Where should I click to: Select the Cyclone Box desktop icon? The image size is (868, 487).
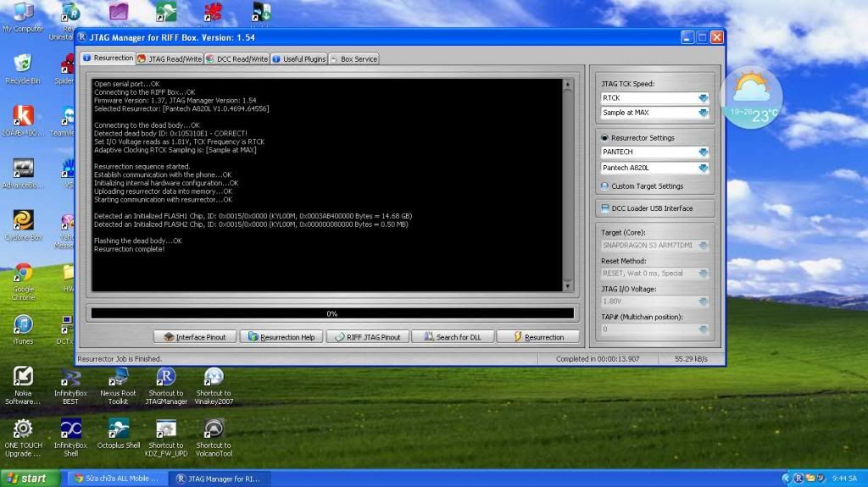tap(23, 225)
